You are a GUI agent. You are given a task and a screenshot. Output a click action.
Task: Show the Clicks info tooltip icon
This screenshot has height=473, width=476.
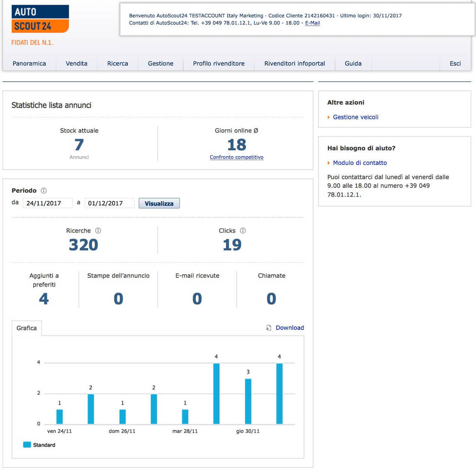(x=243, y=230)
